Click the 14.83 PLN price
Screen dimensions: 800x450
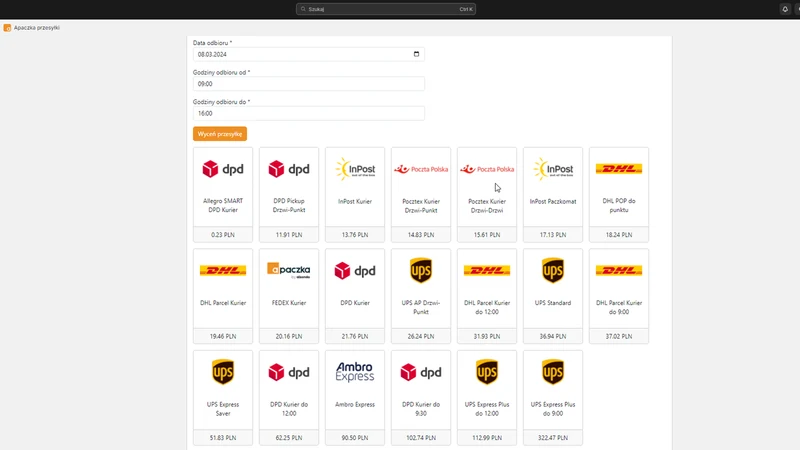(421, 235)
